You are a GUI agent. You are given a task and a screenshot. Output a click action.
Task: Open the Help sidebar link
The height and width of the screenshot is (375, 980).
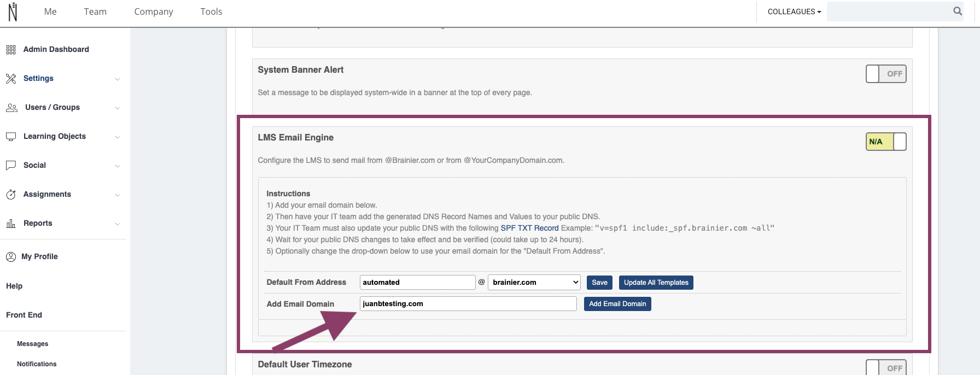pyautogui.click(x=14, y=286)
